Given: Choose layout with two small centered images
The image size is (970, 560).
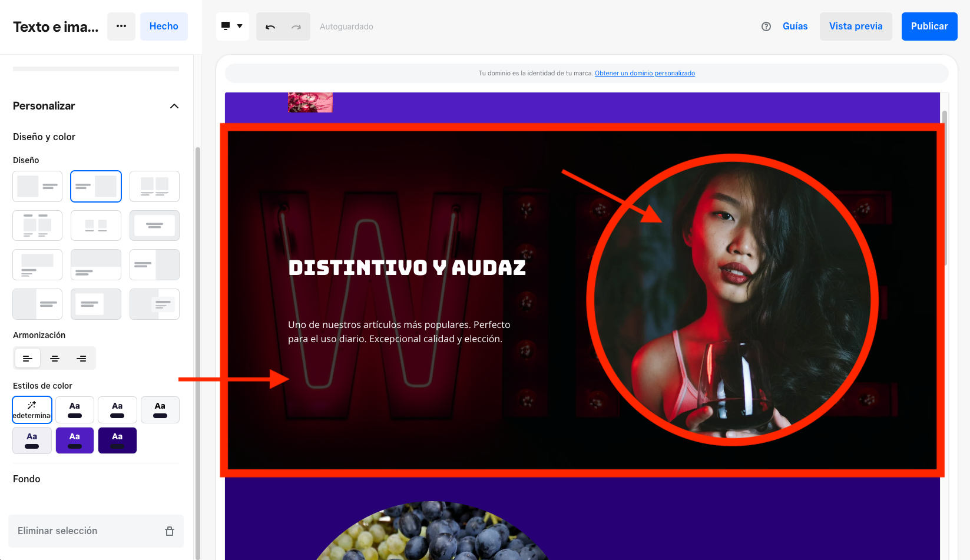Looking at the screenshot, I should point(96,226).
